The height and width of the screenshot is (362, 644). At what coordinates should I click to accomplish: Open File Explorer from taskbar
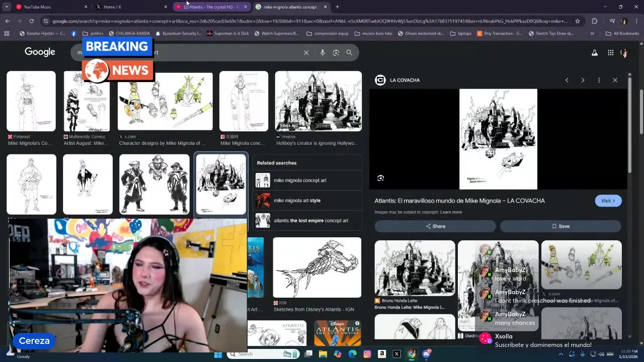click(x=323, y=354)
